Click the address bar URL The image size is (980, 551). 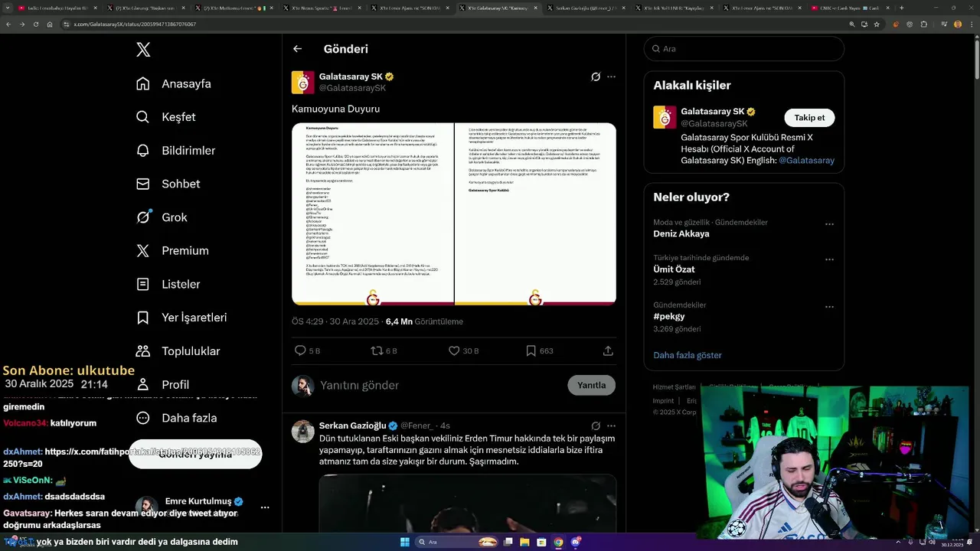[x=135, y=24]
